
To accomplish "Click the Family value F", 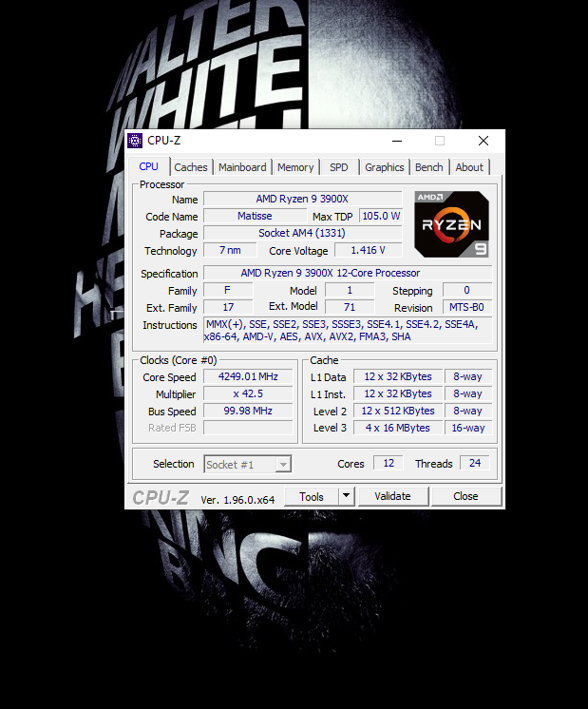I will 228,290.
